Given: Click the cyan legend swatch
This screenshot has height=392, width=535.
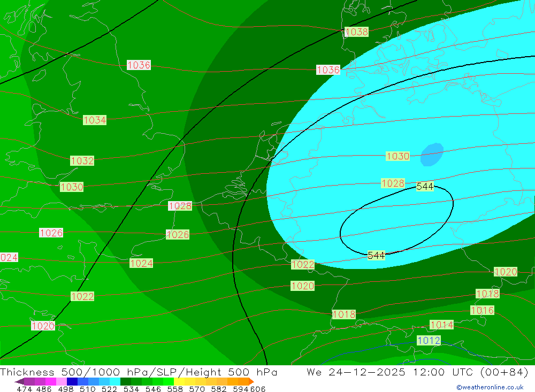Looking at the screenshot, I should coord(115,381).
